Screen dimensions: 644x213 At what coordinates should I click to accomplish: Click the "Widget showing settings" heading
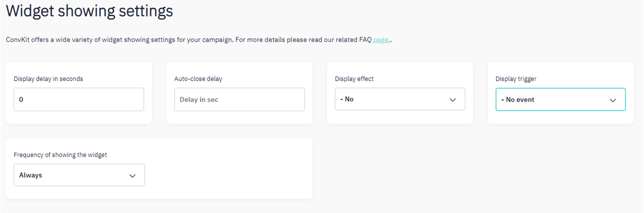(x=90, y=11)
